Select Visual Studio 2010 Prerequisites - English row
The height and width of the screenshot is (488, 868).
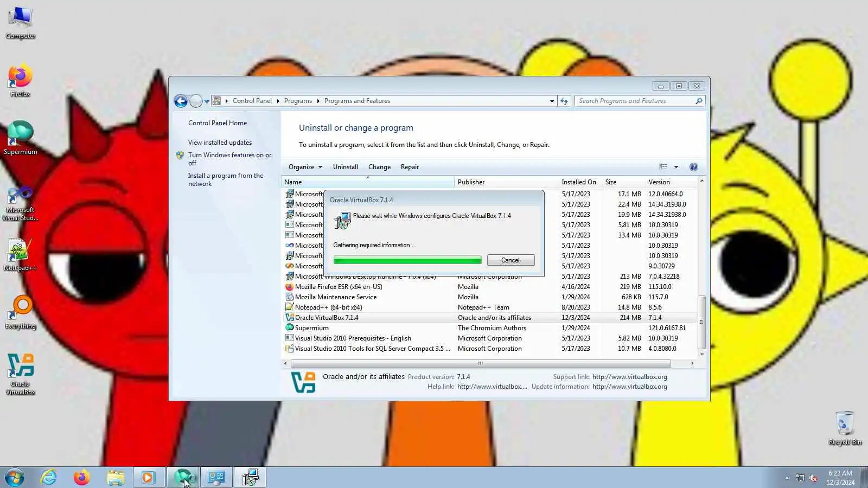coord(489,338)
